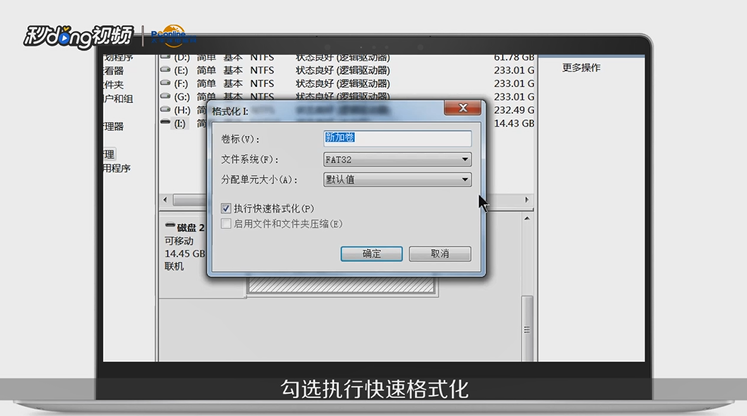Click the 确定 button in format dialog
Viewport: 747px width, 416px height.
pos(372,254)
